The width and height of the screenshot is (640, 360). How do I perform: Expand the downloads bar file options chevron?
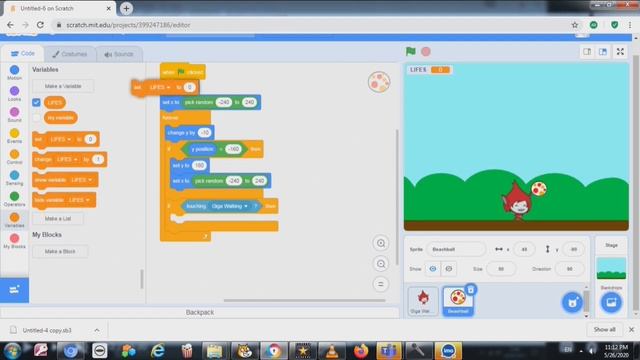coord(97,330)
